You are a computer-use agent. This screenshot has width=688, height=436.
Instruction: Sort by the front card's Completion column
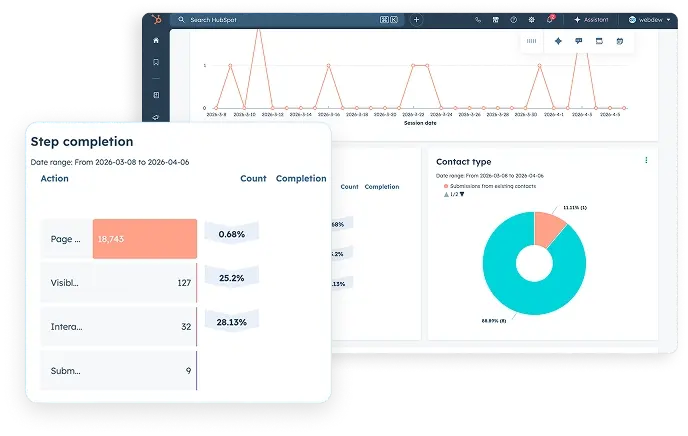coord(301,179)
